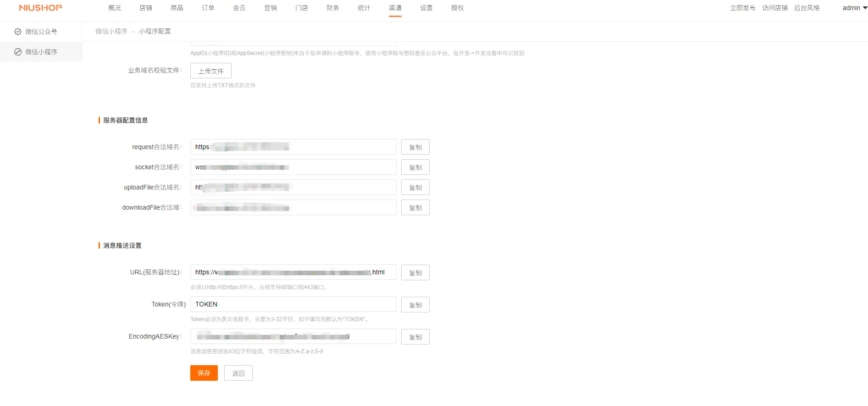This screenshot has width=868, height=406.
Task: Click the 立即发布 link
Action: [x=742, y=8]
